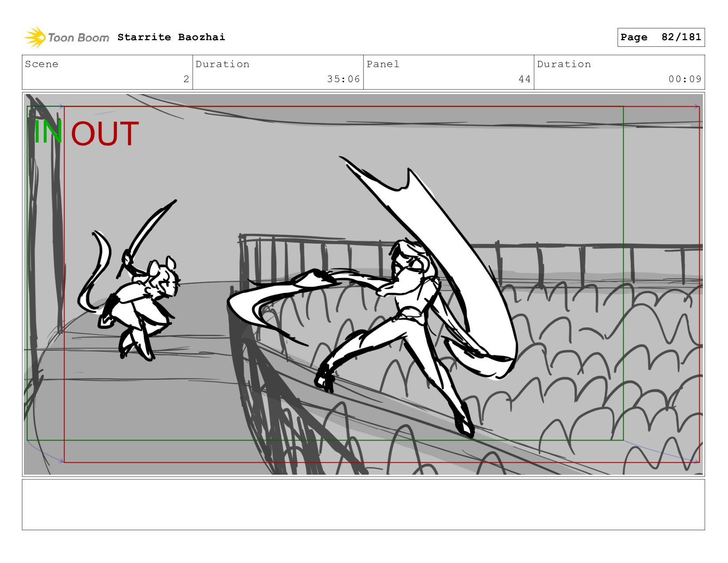Image resolution: width=728 pixels, height=563 pixels.
Task: Click the 'Scene' header label
Action: (x=41, y=64)
